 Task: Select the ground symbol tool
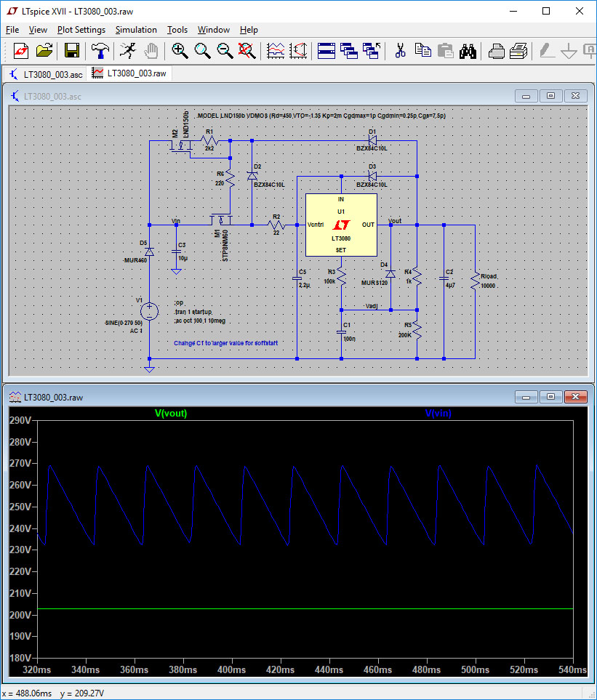coord(569,51)
